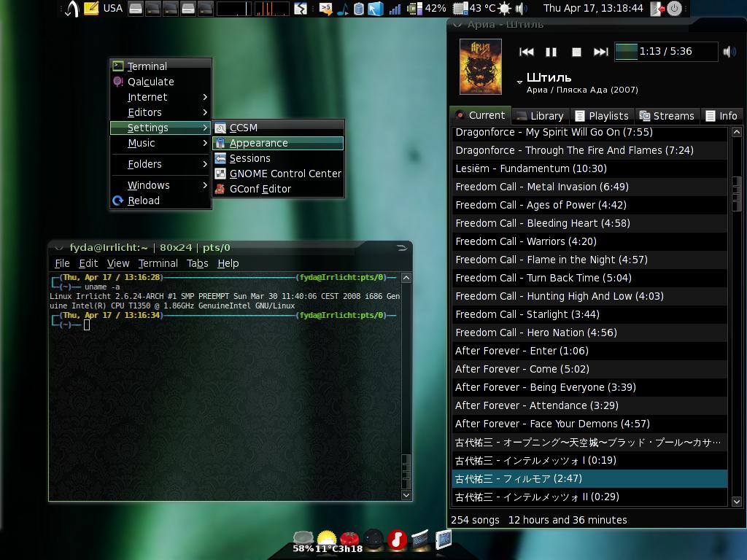Expand the Music submenu

[160, 143]
